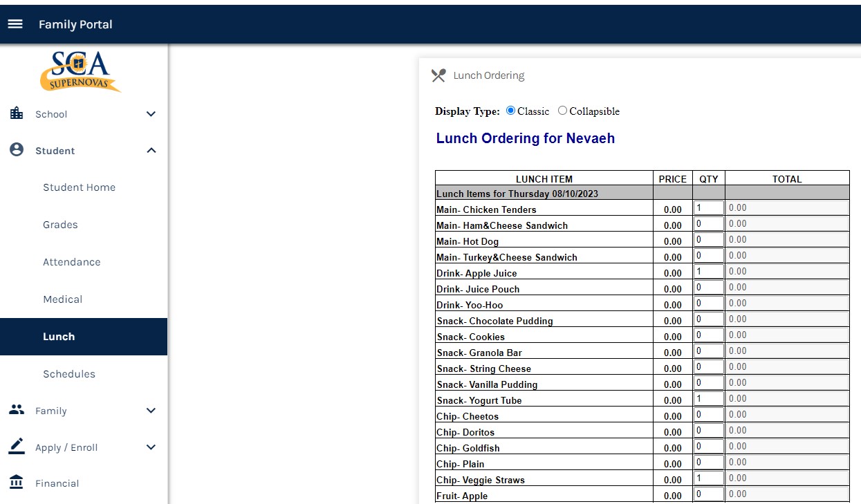Viewport: 861px width, 504px height.
Task: Click quantity field for Fruit- Apple
Action: tap(709, 494)
